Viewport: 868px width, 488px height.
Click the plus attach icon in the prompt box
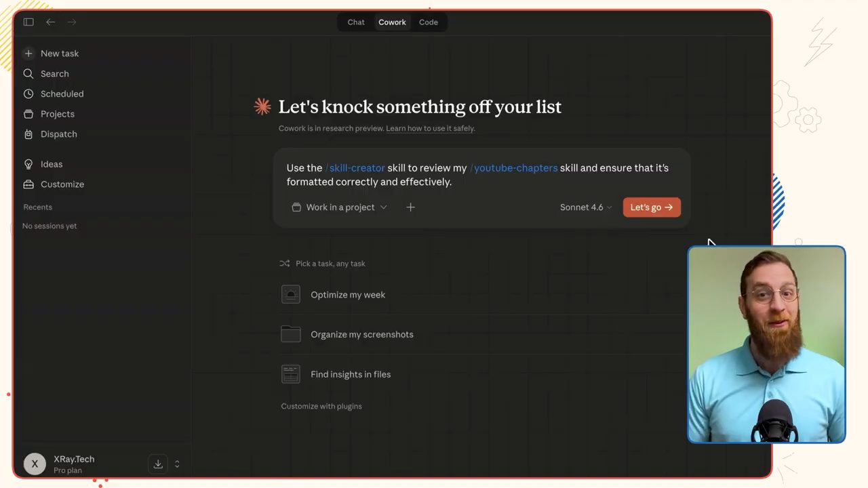(410, 207)
